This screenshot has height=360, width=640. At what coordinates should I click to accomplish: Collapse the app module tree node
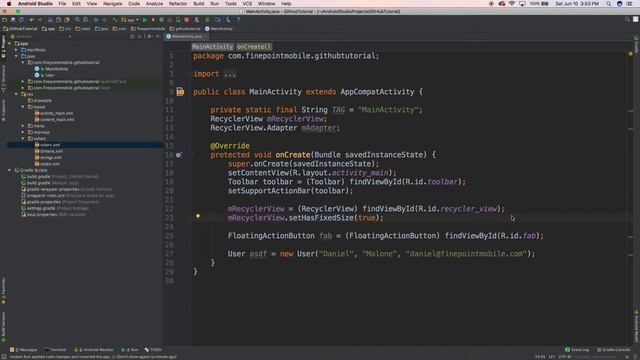pos(10,43)
